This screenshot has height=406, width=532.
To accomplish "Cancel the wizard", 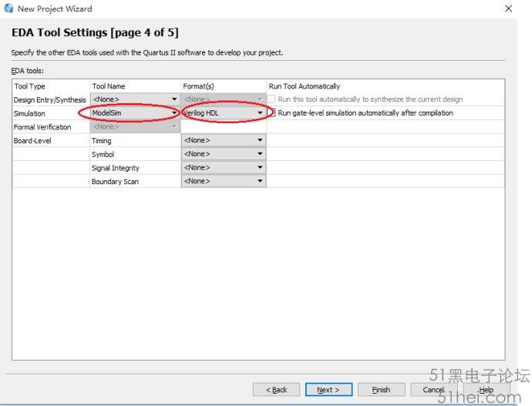I will tap(433, 390).
